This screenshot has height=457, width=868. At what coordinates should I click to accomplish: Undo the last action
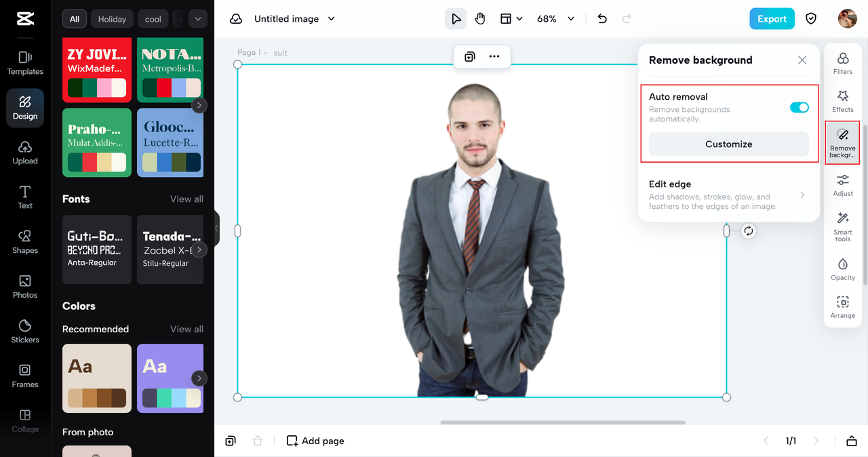click(x=602, y=19)
